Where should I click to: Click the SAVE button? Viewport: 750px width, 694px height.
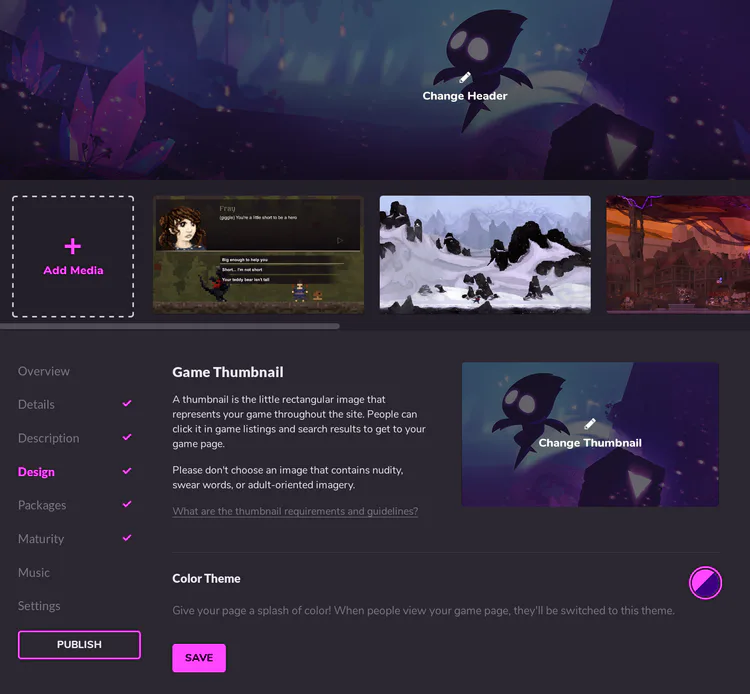(x=199, y=658)
